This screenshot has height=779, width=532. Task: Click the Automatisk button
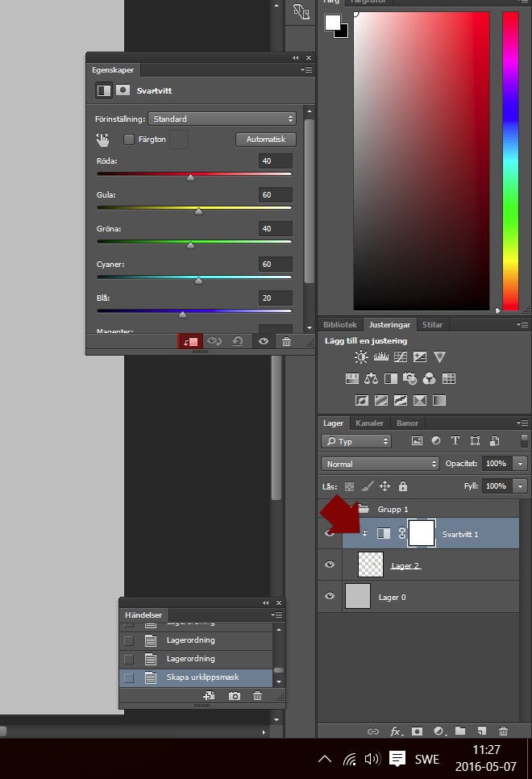(266, 139)
